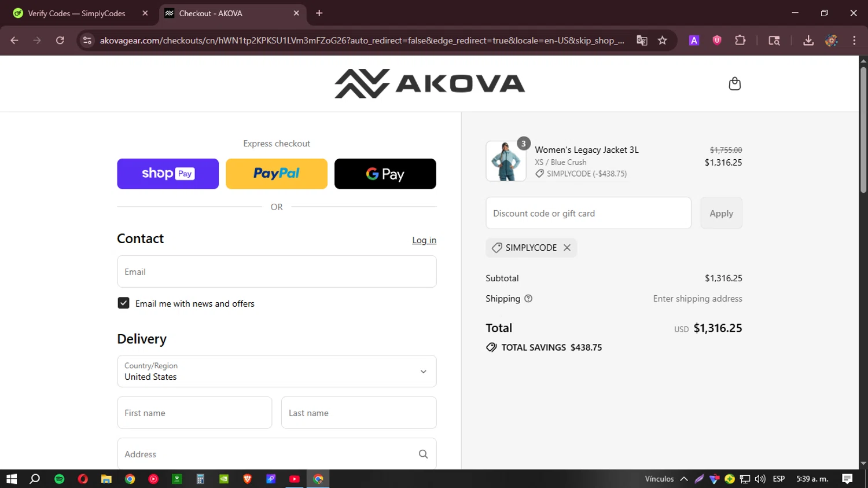
Task: Click the ESP language indicator
Action: (x=779, y=479)
